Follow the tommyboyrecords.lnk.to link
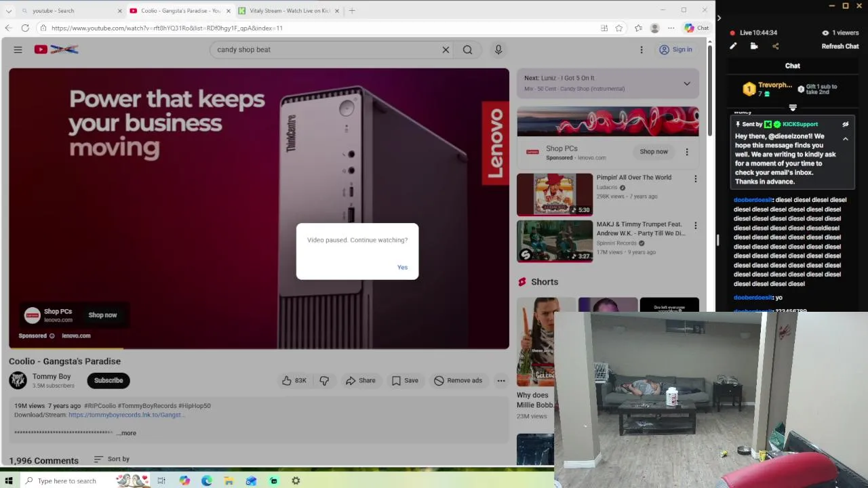The width and height of the screenshot is (868, 488). (x=125, y=415)
